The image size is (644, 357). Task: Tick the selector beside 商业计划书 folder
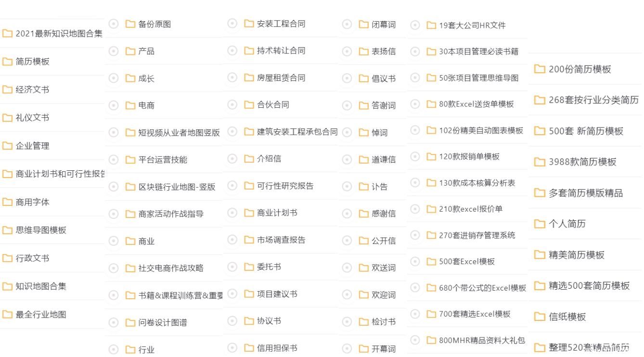point(232,212)
